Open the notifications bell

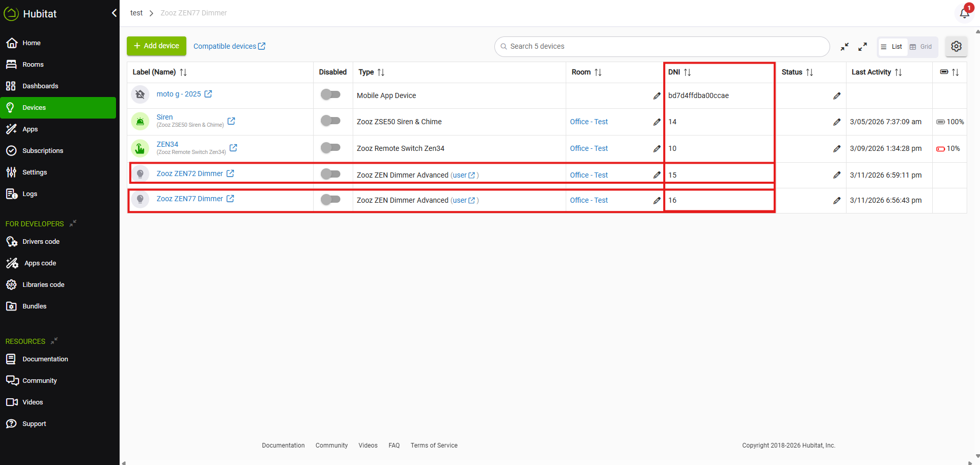pyautogui.click(x=964, y=13)
